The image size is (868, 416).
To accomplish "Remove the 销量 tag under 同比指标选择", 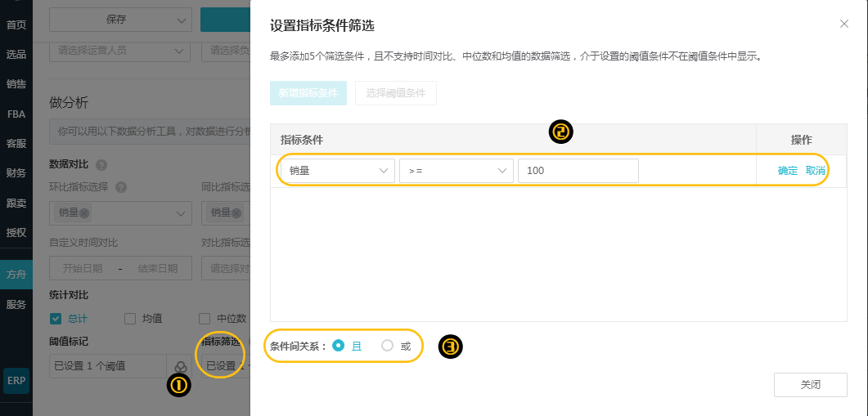I will point(236,213).
